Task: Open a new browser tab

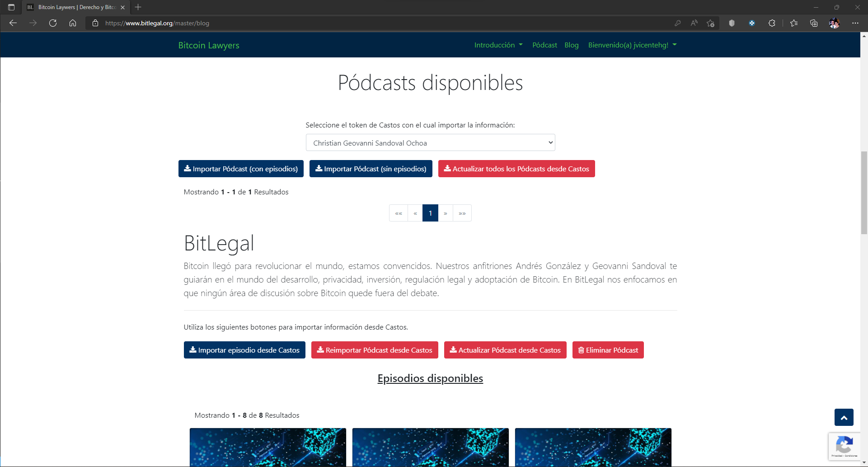Action: (138, 7)
